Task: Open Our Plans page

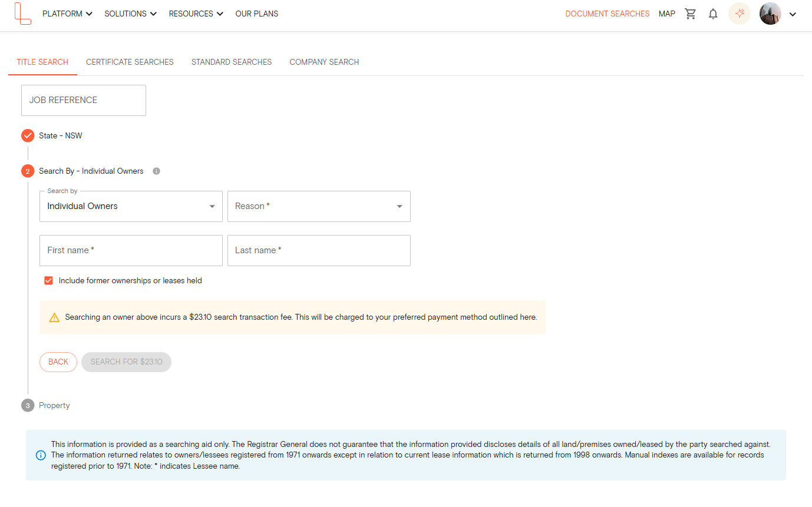Action: [x=257, y=14]
